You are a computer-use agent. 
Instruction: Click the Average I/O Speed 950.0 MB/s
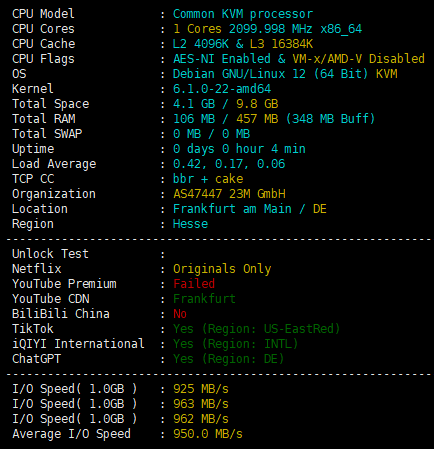pos(208,434)
